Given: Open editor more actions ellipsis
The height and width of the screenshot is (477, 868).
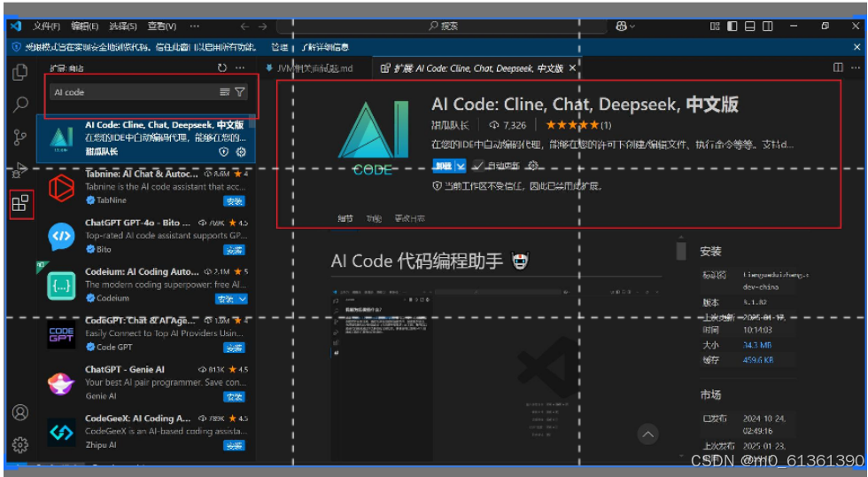Looking at the screenshot, I should pos(856,67).
